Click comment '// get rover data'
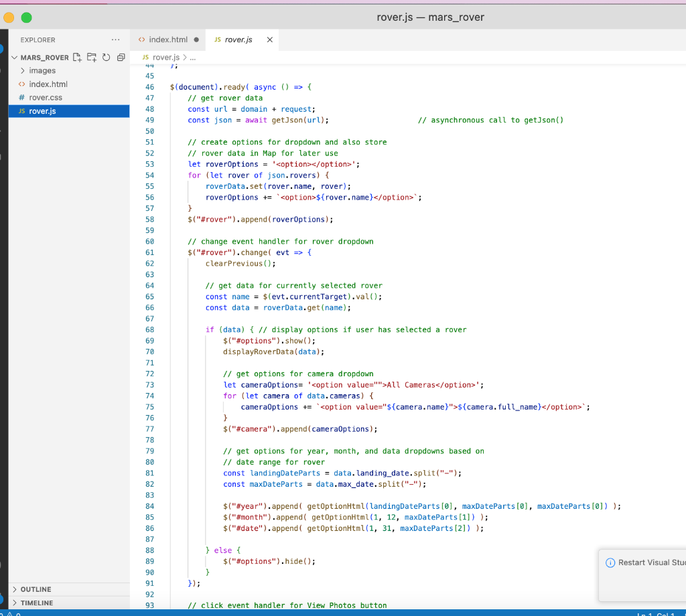686x616 pixels. [x=225, y=98]
